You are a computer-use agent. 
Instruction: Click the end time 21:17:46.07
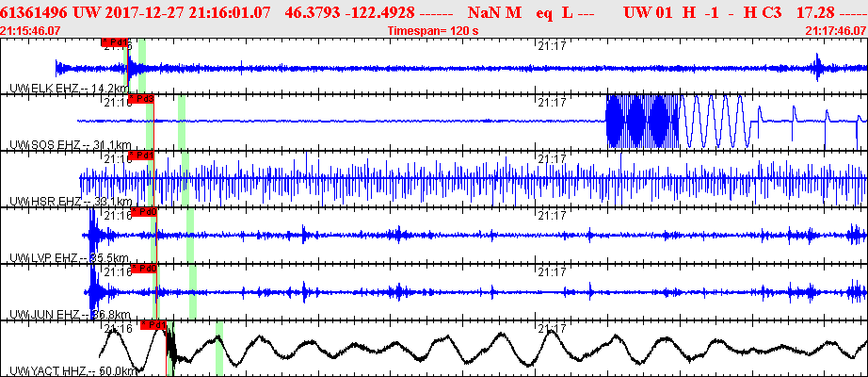[837, 31]
